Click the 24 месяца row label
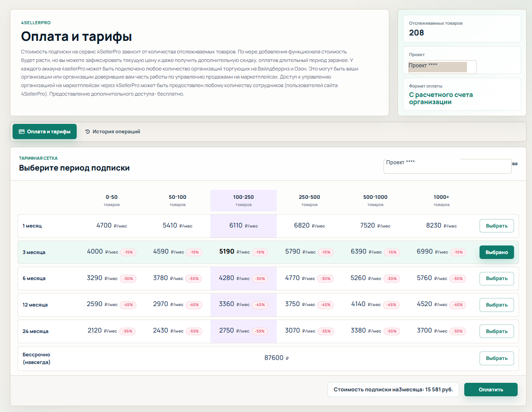The image size is (532, 412). pos(35,331)
